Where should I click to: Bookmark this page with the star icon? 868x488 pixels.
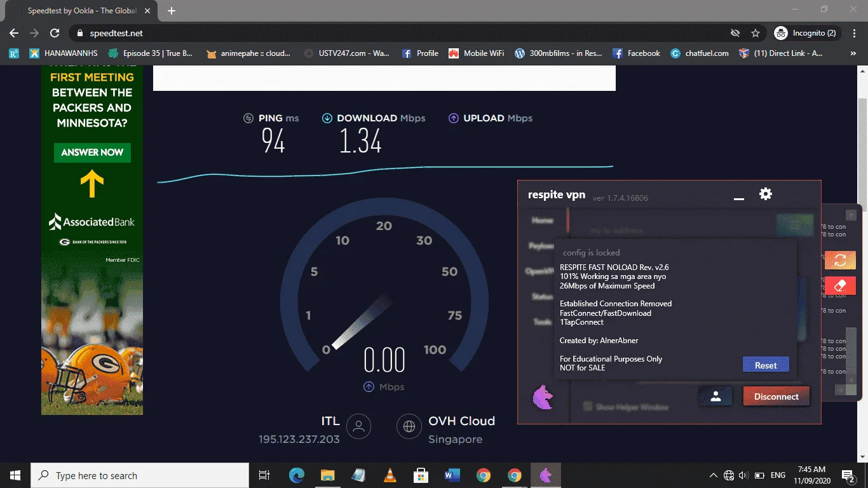[755, 33]
